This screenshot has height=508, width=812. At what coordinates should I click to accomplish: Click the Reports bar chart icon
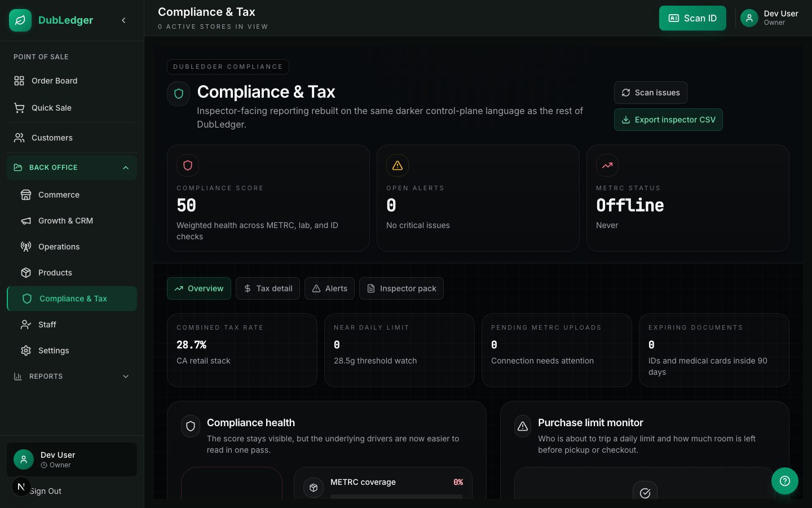point(18,376)
